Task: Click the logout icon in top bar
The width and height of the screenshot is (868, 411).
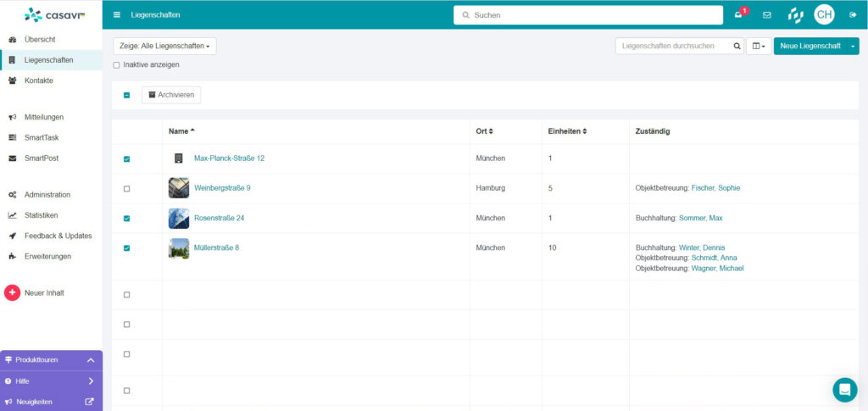Action: click(852, 14)
